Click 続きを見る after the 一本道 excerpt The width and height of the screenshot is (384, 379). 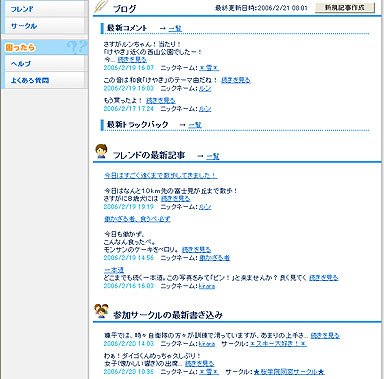(x=324, y=278)
